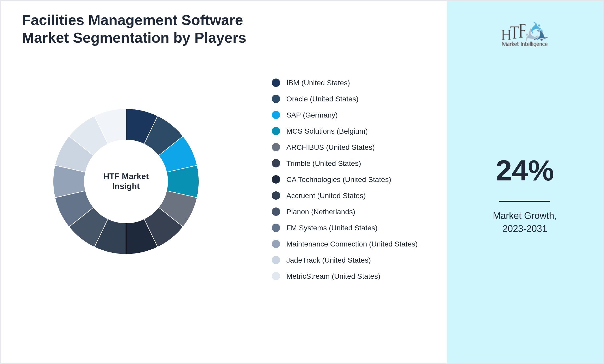
Task: Click the 'HTF Market Insight' center label
Action: coord(126,181)
